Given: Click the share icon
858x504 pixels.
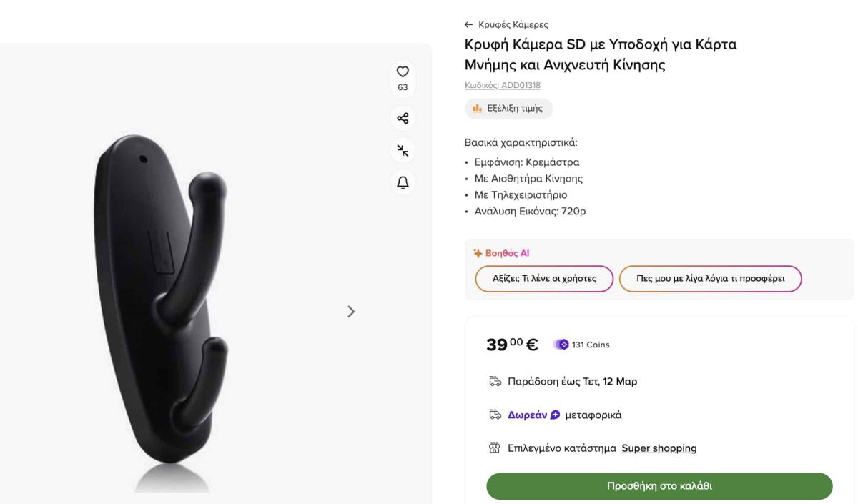Looking at the screenshot, I should (403, 118).
